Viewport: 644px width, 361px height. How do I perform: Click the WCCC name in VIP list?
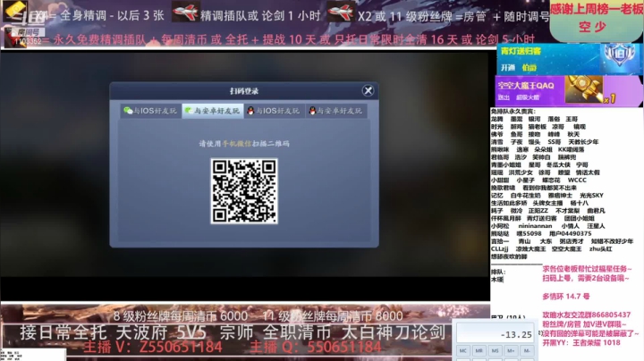577,180
